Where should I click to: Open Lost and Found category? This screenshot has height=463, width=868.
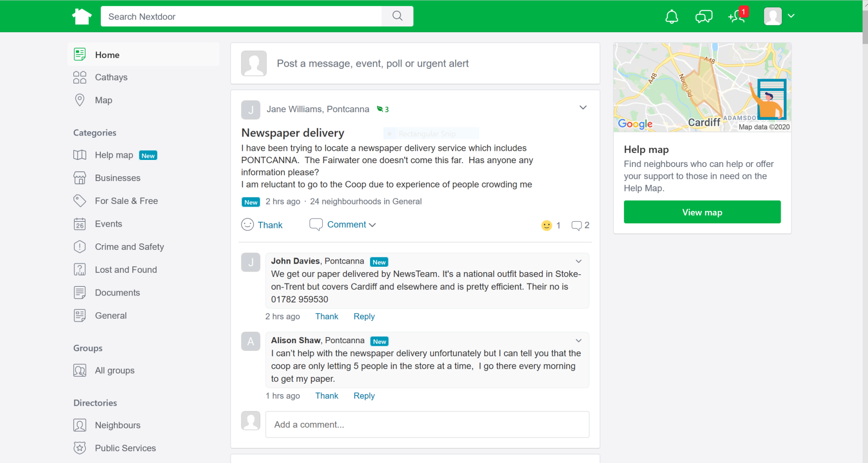pos(126,269)
